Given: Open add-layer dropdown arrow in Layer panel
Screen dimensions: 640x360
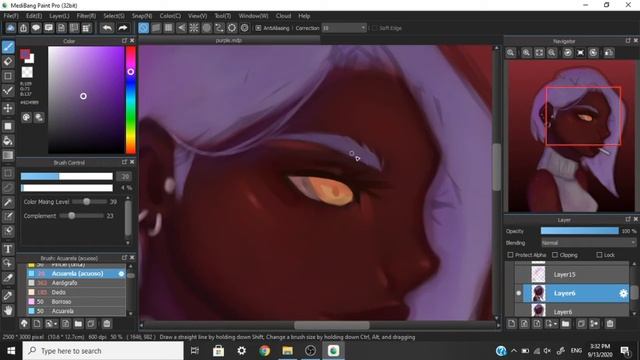Looking at the screenshot, I should coord(556,324).
